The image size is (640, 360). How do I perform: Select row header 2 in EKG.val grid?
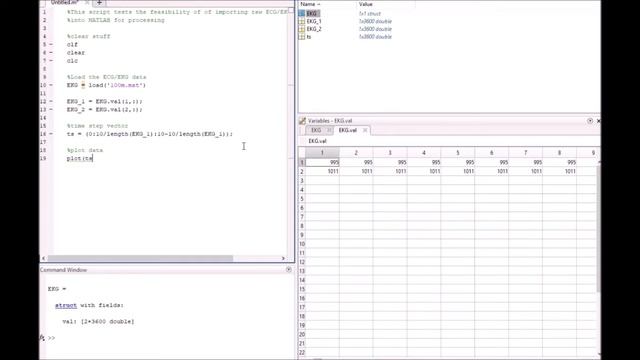tap(302, 171)
